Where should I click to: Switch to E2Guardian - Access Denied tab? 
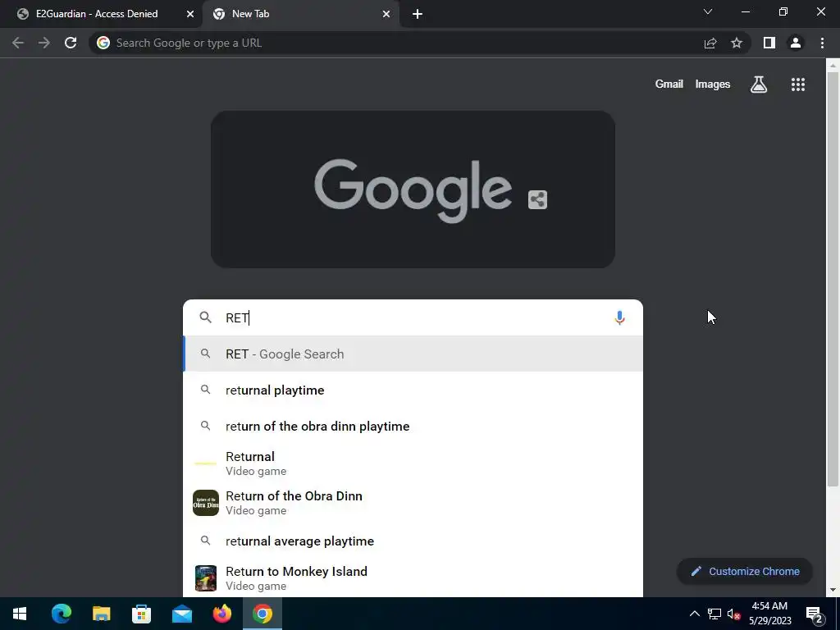point(102,14)
